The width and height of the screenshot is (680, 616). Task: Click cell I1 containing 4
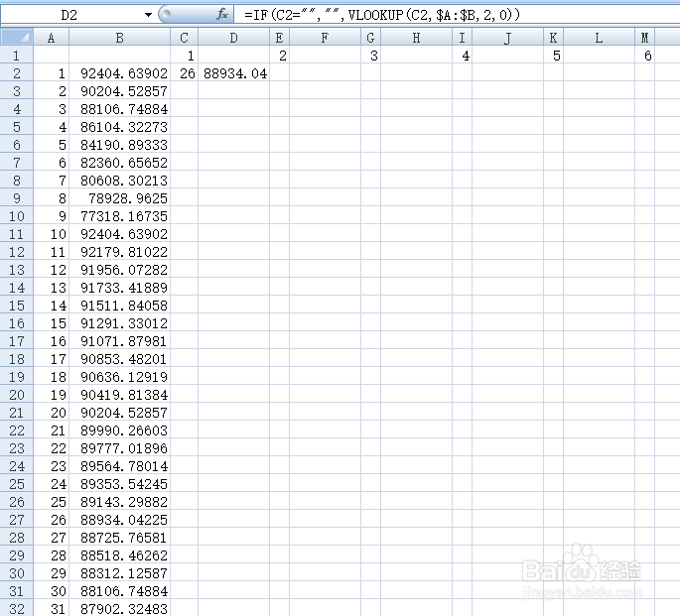(463, 56)
